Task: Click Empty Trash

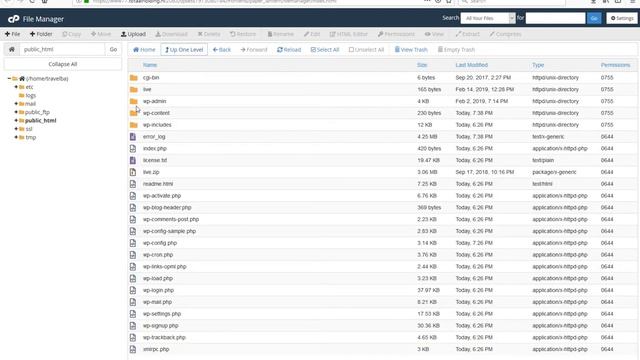Action: click(x=456, y=49)
